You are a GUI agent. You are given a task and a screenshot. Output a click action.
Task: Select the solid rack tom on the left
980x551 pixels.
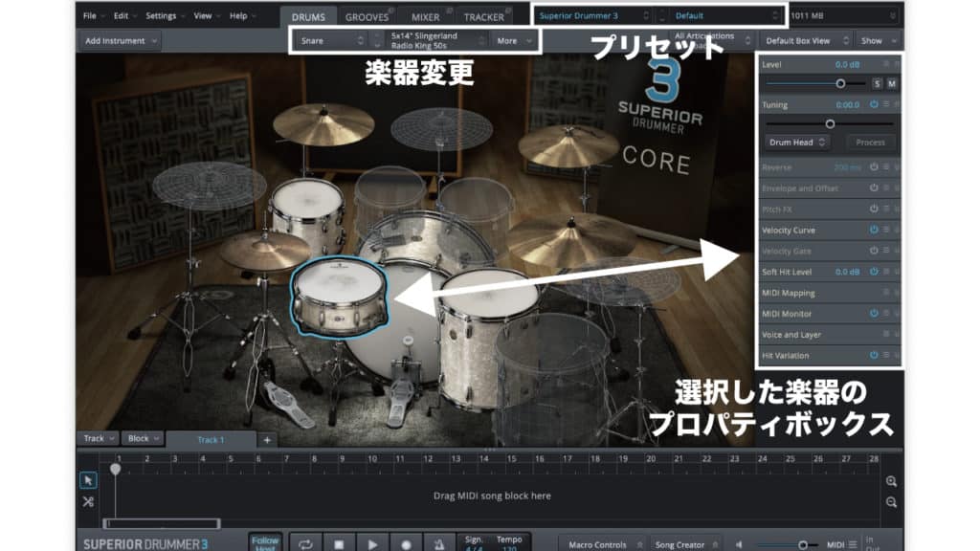tap(308, 215)
